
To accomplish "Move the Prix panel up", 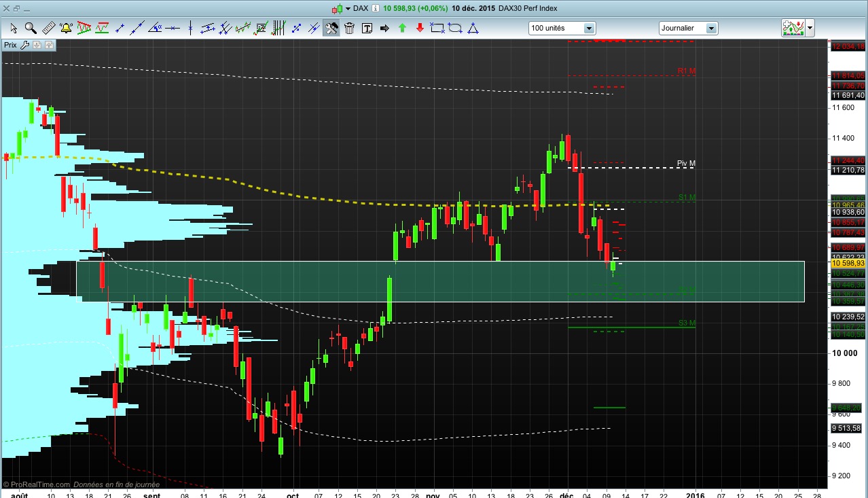I will click(x=48, y=45).
